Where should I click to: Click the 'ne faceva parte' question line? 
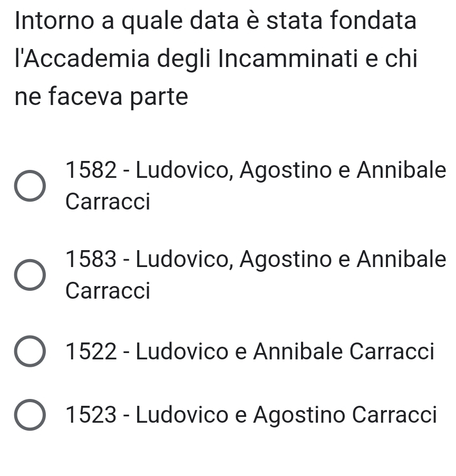pyautogui.click(x=102, y=97)
